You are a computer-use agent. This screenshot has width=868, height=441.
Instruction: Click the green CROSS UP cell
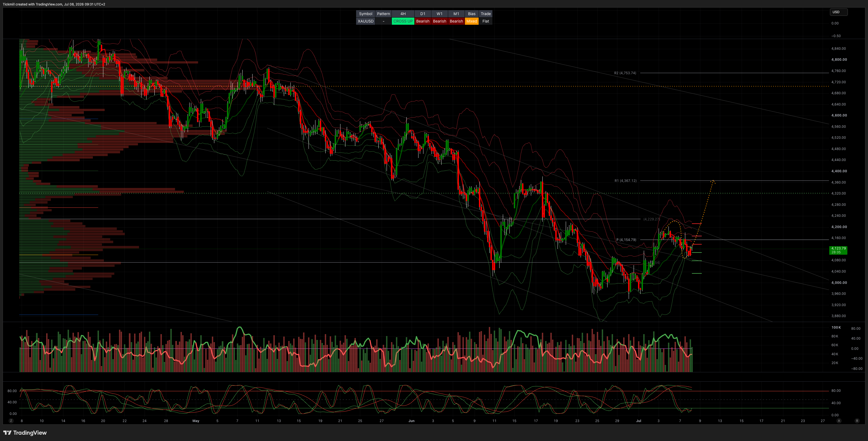coord(403,21)
